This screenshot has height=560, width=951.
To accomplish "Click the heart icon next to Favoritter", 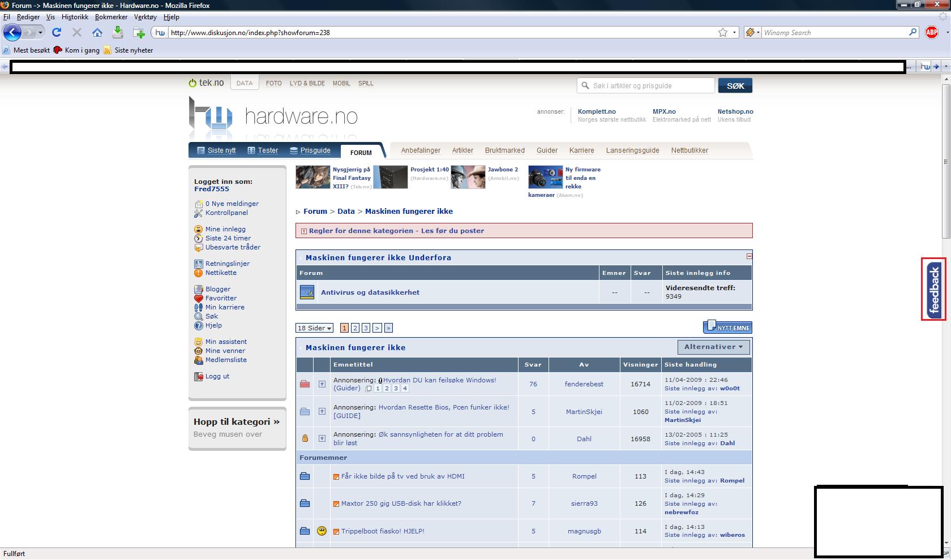I will (198, 298).
